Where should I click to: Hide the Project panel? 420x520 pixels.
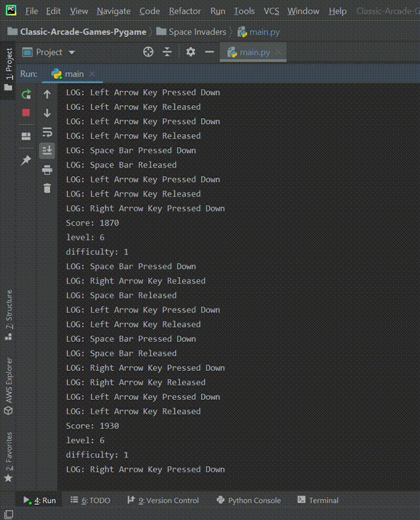click(209, 52)
